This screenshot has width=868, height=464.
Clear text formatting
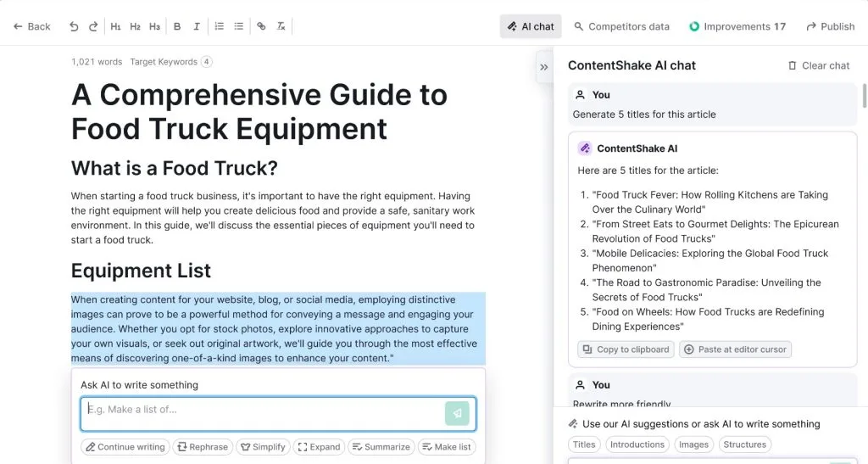tap(281, 26)
